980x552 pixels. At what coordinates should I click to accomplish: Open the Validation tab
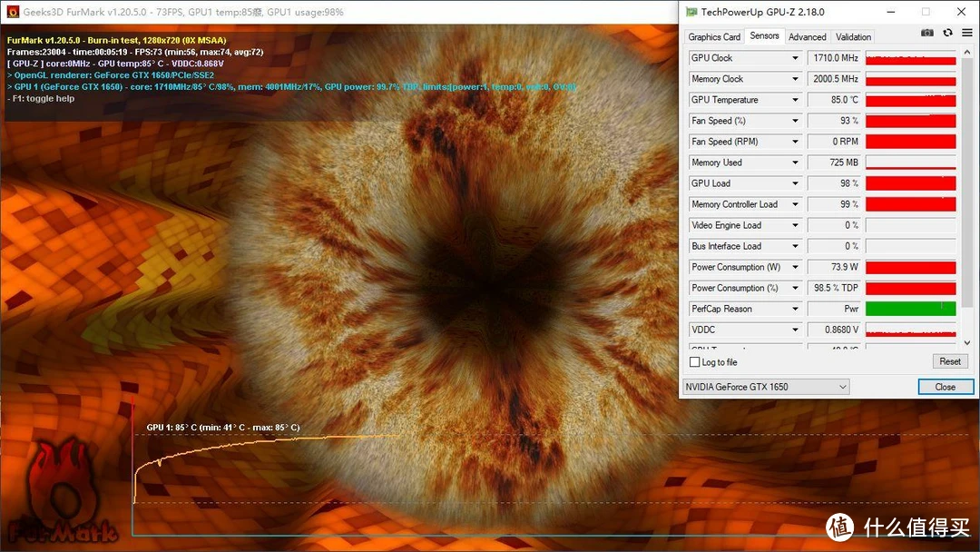point(853,37)
